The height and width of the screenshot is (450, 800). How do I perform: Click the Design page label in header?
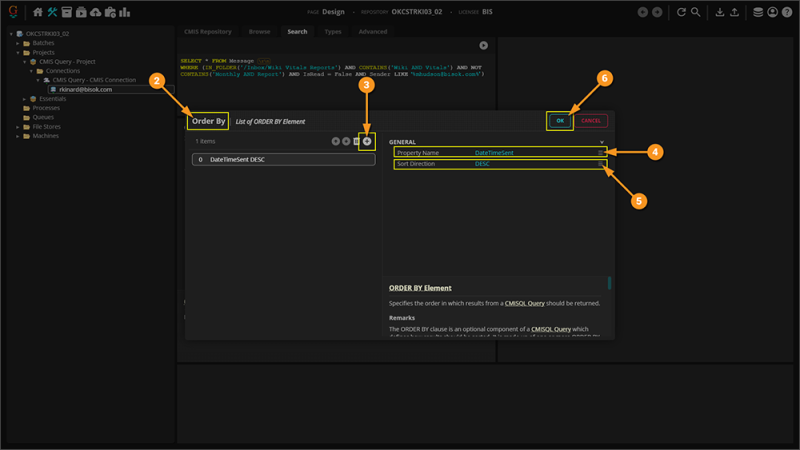333,12
